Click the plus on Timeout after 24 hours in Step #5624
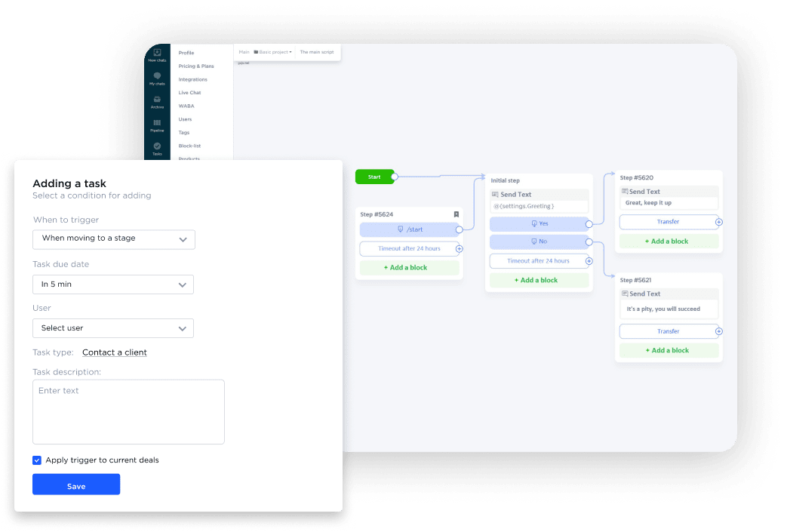 460,248
